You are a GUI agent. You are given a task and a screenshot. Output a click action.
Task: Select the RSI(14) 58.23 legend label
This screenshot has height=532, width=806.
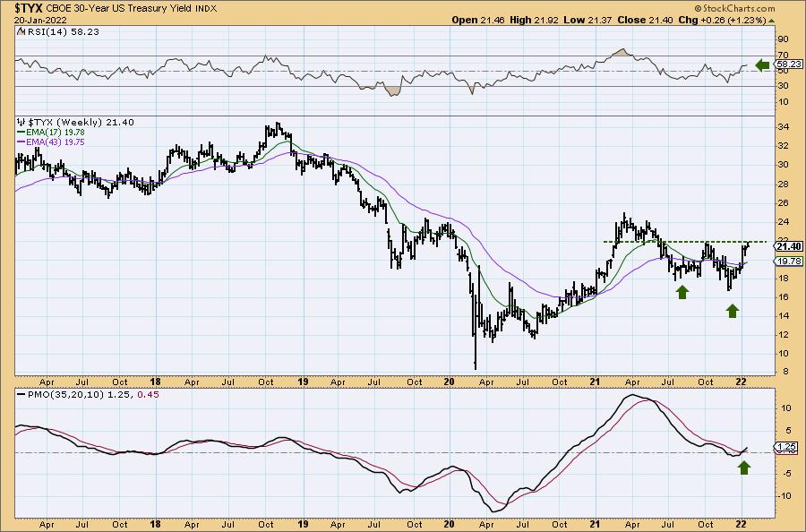(x=62, y=32)
